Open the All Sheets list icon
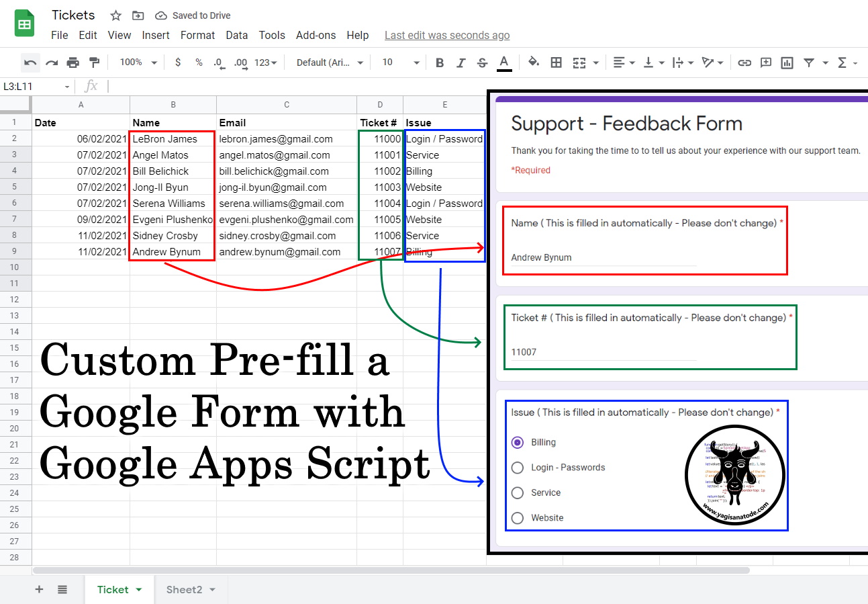The height and width of the screenshot is (604, 868). 62,589
